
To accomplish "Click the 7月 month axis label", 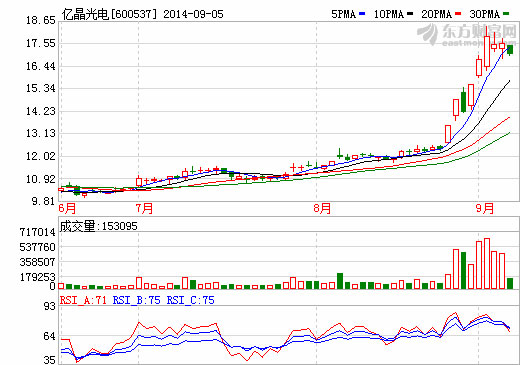I will 144,209.
